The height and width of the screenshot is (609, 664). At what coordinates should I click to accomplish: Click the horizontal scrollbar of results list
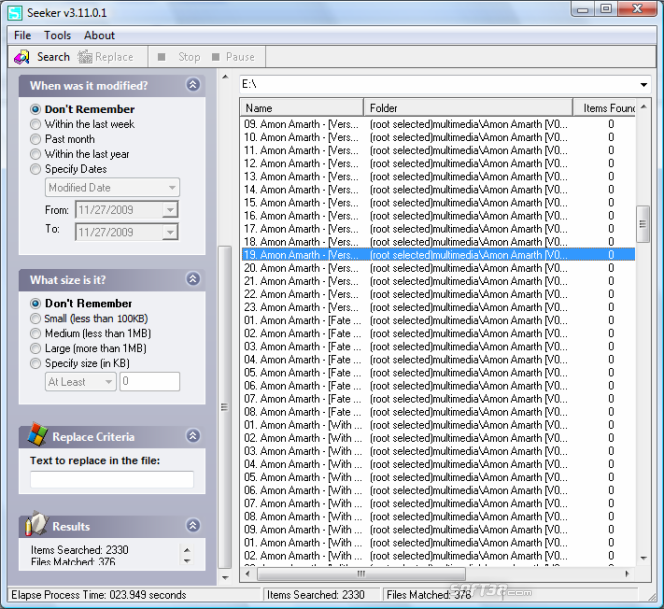pyautogui.click(x=440, y=575)
